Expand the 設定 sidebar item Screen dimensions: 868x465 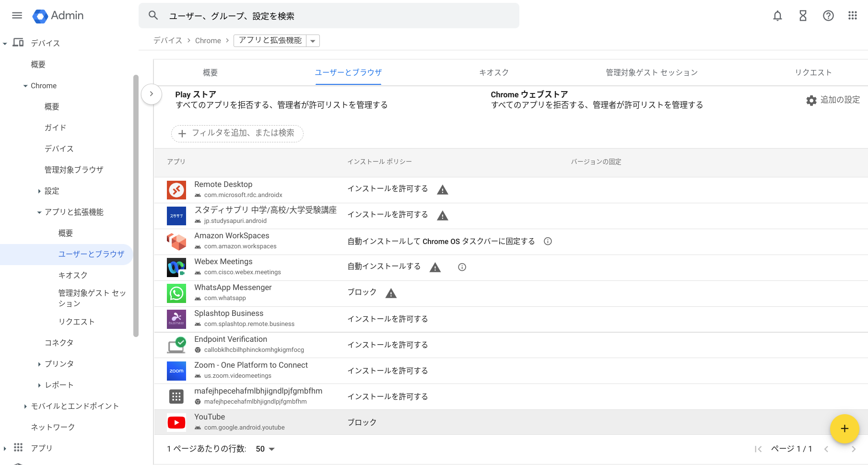[39, 191]
